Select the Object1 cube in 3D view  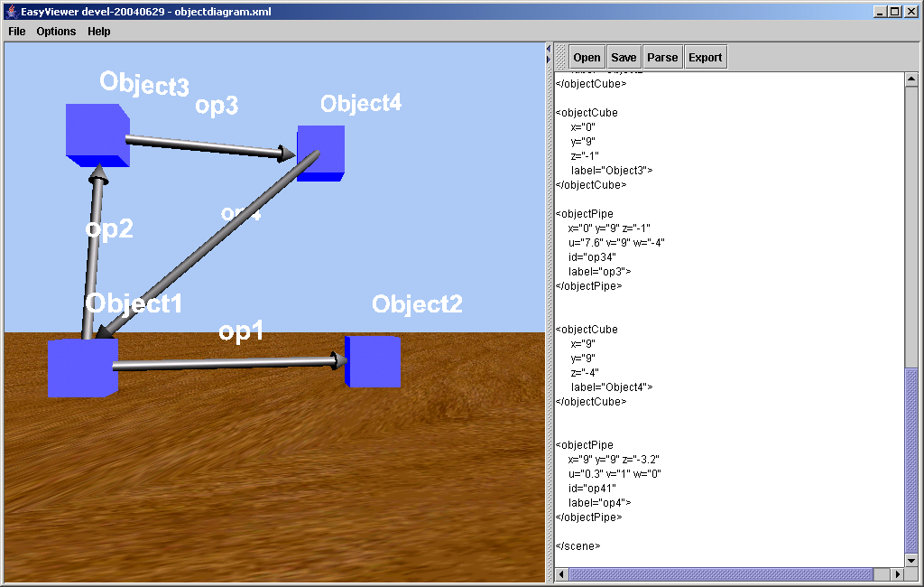coord(82,368)
